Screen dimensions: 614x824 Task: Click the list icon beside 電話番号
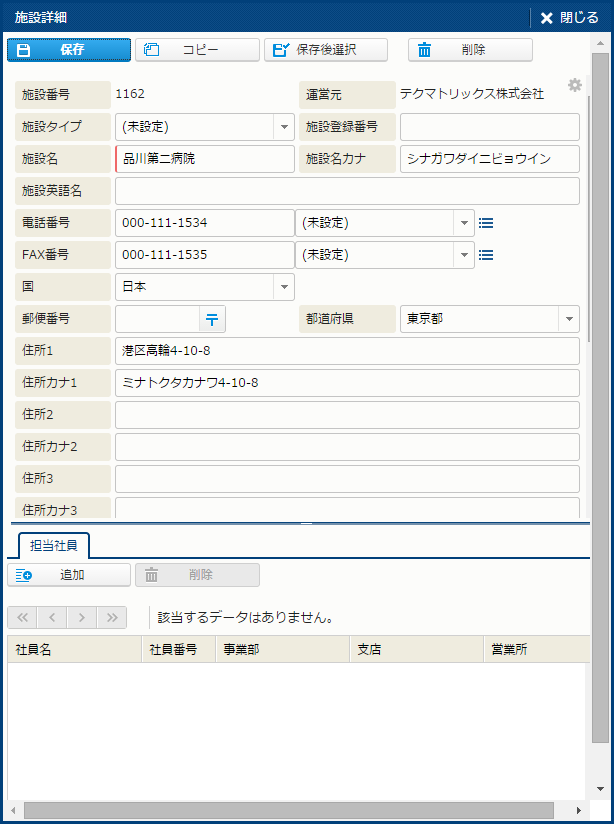click(x=486, y=223)
